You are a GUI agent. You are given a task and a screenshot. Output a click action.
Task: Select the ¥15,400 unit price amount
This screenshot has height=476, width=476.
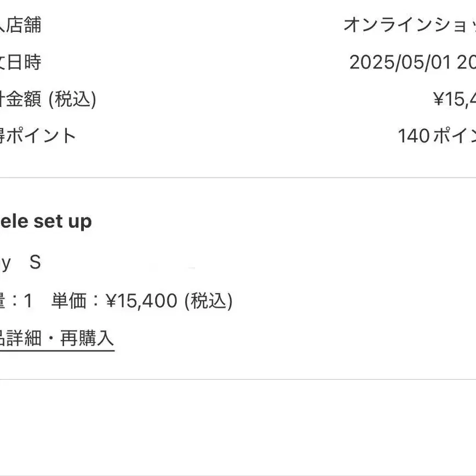point(141,301)
